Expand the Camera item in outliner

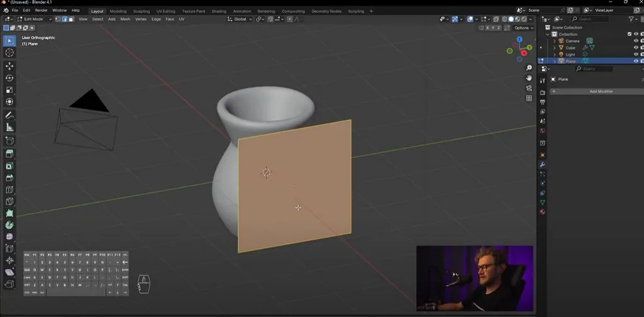(555, 41)
